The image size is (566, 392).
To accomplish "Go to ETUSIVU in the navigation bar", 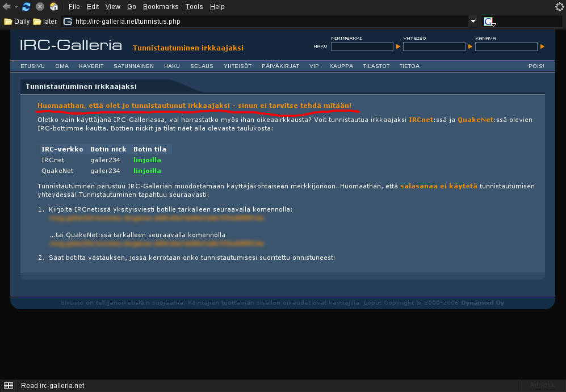I will pos(32,66).
